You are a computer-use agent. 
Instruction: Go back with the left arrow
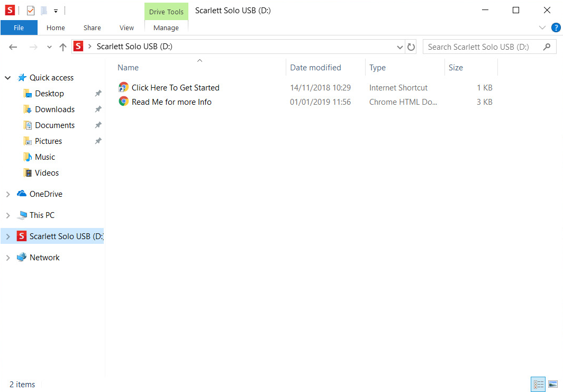(13, 47)
